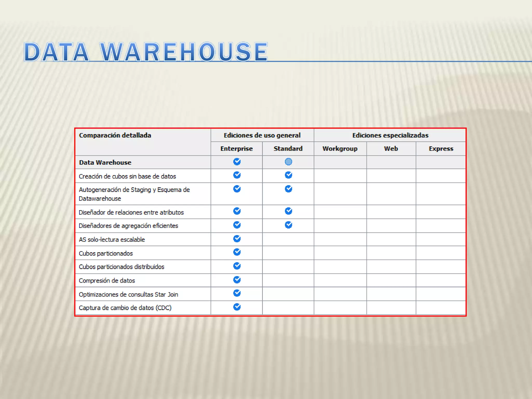
Task: Click the Ediciones de uso general header
Action: point(262,135)
